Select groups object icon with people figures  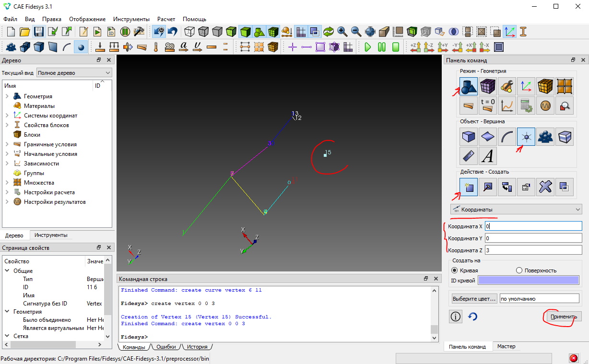(x=545, y=137)
